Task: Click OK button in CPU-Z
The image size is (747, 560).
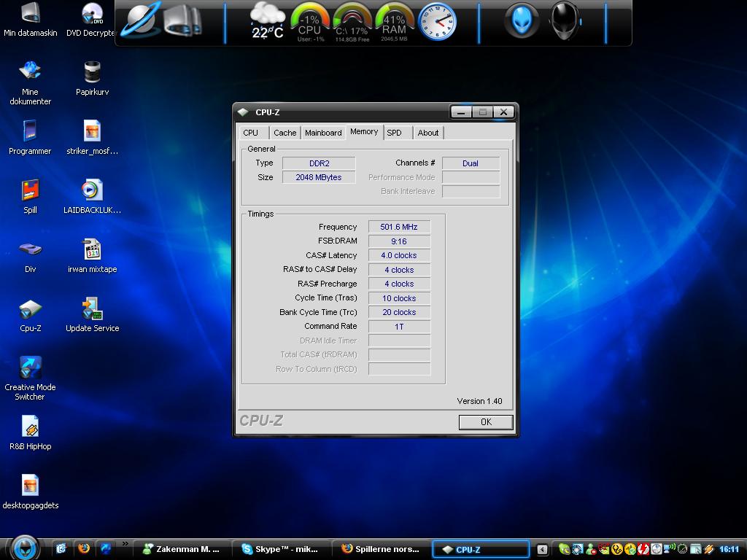Action: pos(486,422)
